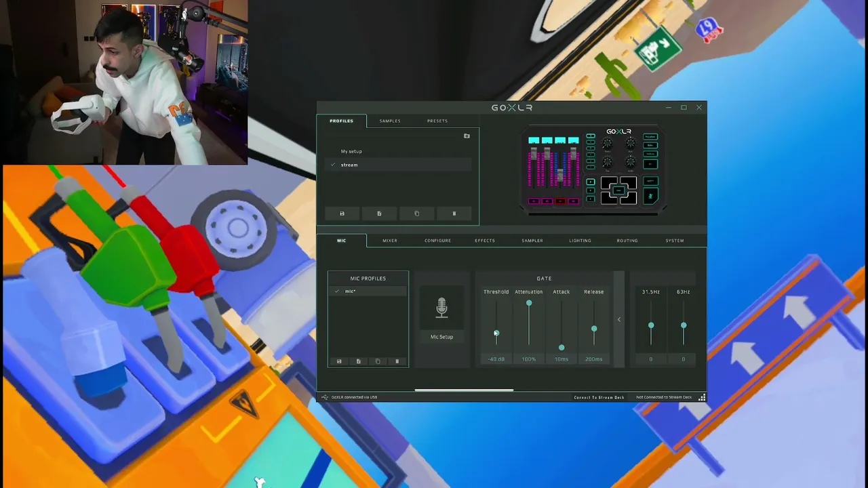
Task: Open the Profiles tab
Action: point(342,121)
